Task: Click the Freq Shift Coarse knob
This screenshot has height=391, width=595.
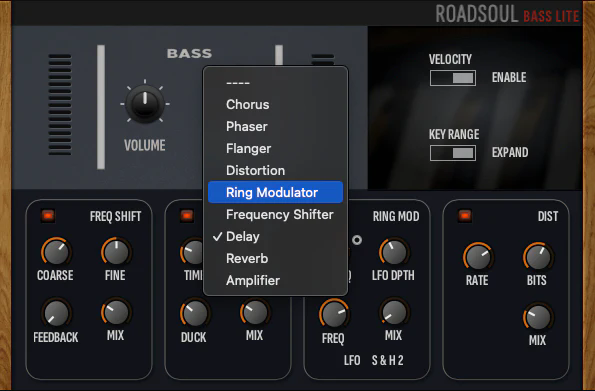Action: point(56,252)
